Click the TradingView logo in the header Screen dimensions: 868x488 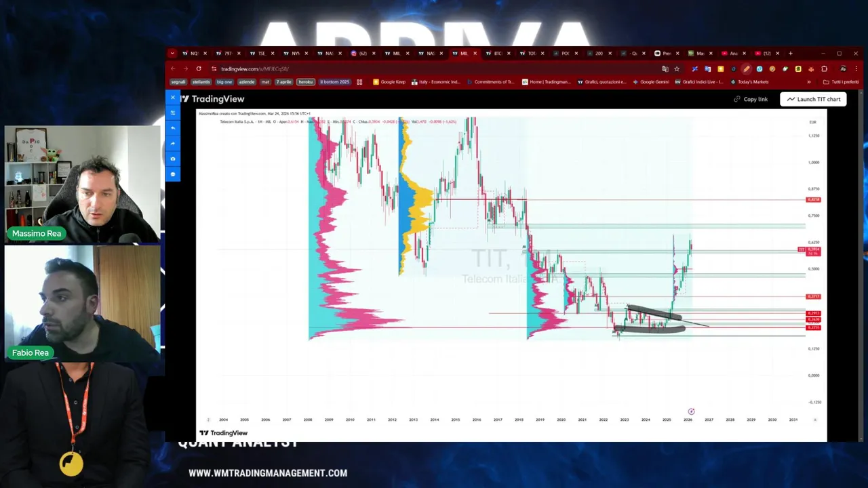pyautogui.click(x=212, y=99)
